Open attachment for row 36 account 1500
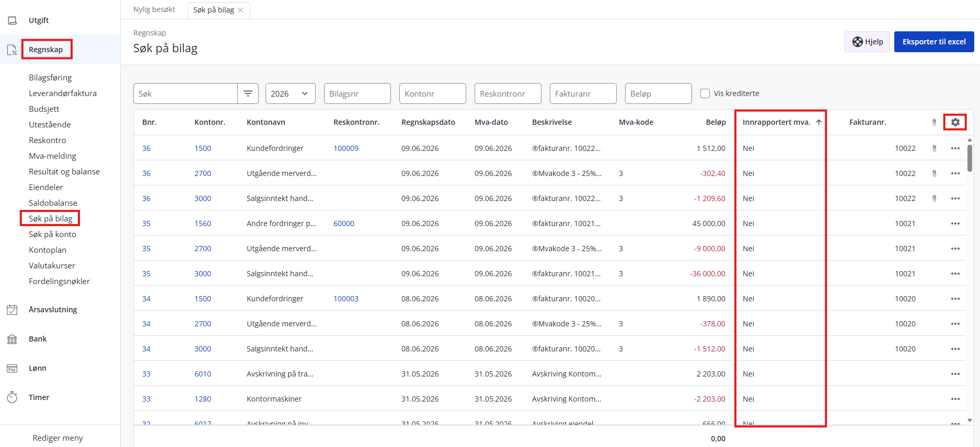The width and height of the screenshot is (980, 447). 934,148
